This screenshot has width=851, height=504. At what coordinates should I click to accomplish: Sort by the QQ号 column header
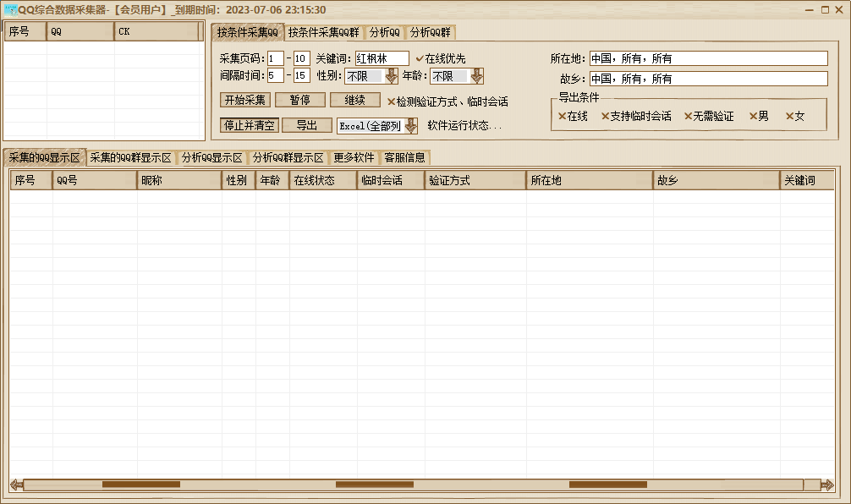95,181
